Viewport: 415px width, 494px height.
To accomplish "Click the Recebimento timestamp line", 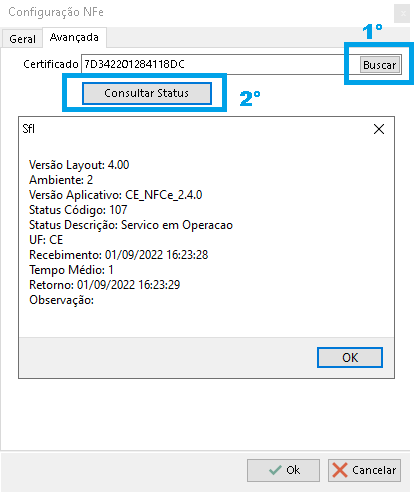I will (x=119, y=255).
